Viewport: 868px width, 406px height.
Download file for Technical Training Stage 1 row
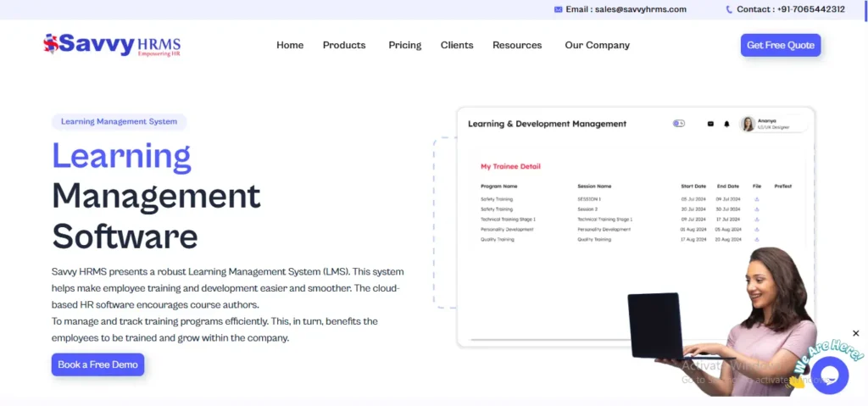(757, 220)
